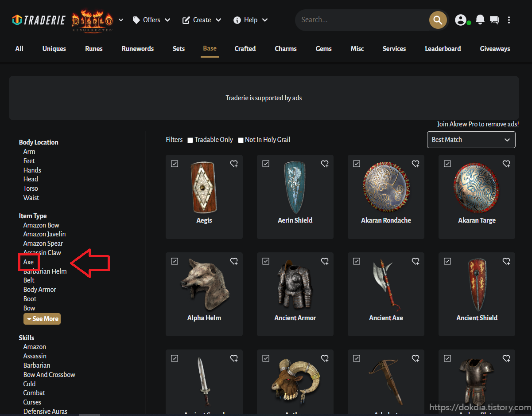Click the Alpha Helm wolf head image
Screen dimensions: 532x416
coord(204,285)
